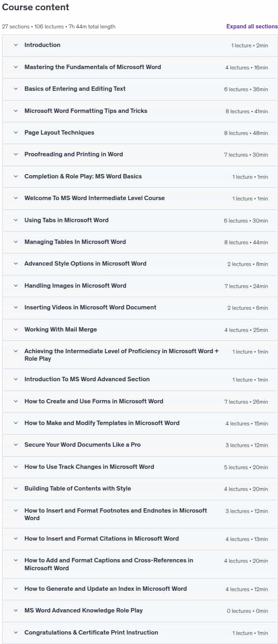Screen dimensions: 278x644
Task: Expand Generate and Update an Index chevron
Action: tap(16, 589)
